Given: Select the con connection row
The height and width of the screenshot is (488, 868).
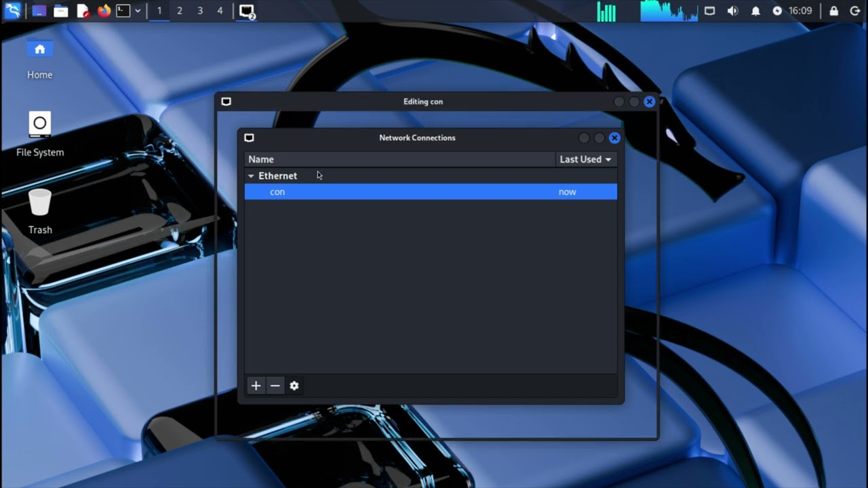Looking at the screenshot, I should click(x=431, y=192).
